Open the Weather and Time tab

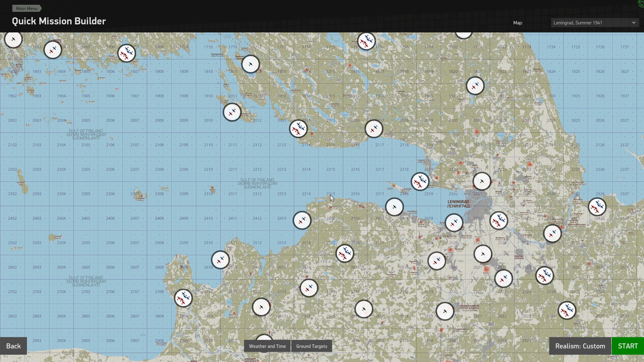point(267,346)
